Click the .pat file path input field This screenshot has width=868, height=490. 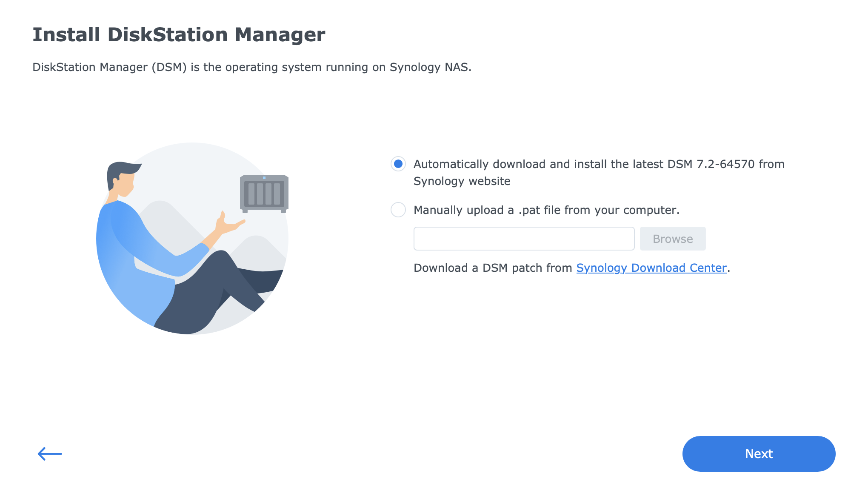(524, 239)
